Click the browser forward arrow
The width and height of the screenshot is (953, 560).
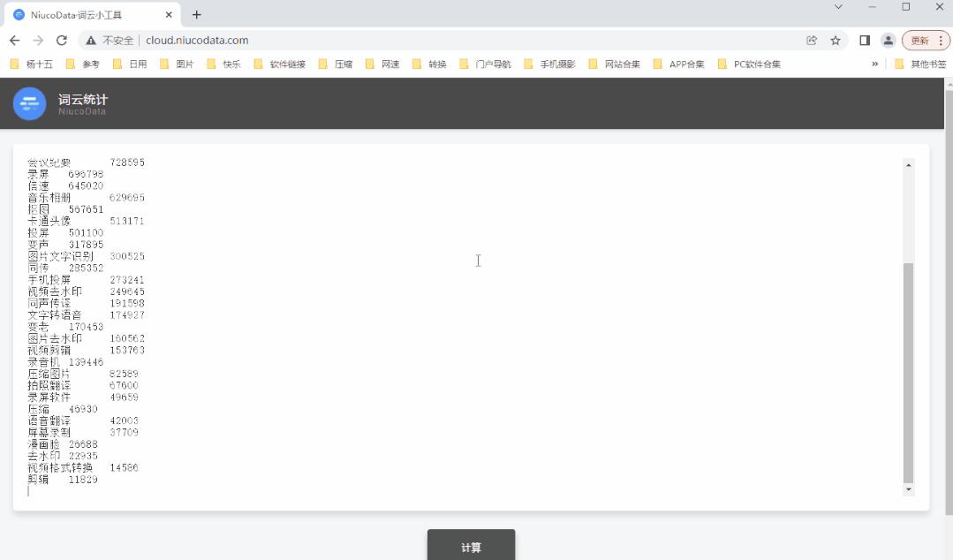[x=38, y=40]
